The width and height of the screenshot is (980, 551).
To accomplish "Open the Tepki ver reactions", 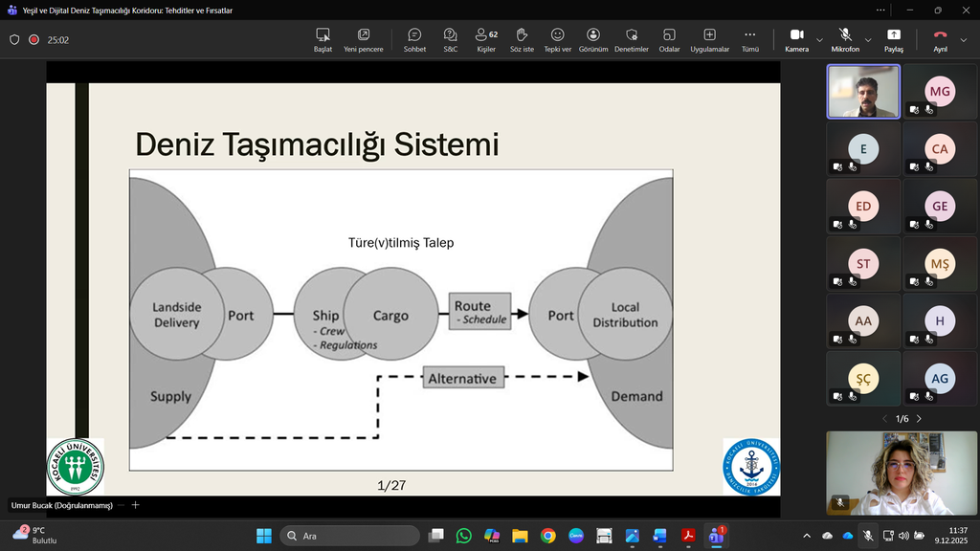I will [x=557, y=39].
